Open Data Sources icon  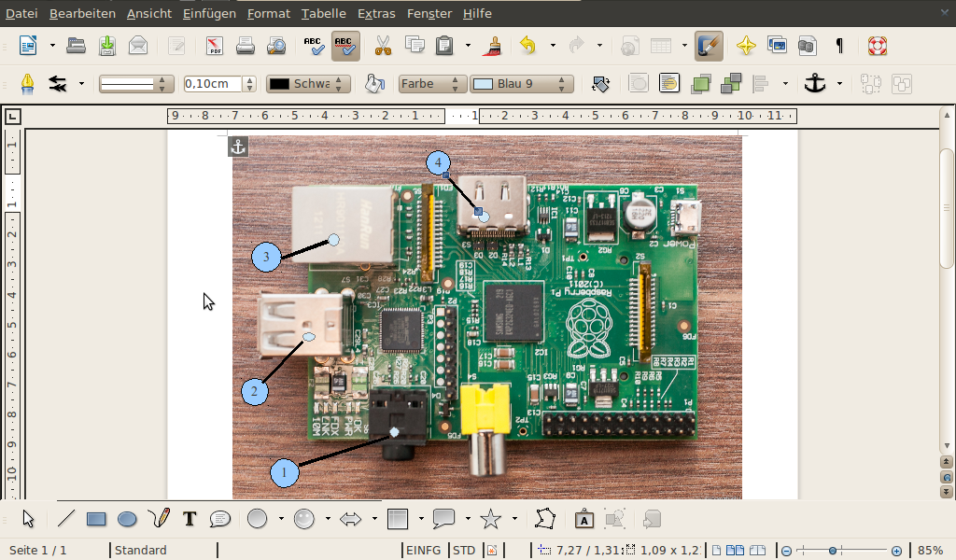pos(808,46)
